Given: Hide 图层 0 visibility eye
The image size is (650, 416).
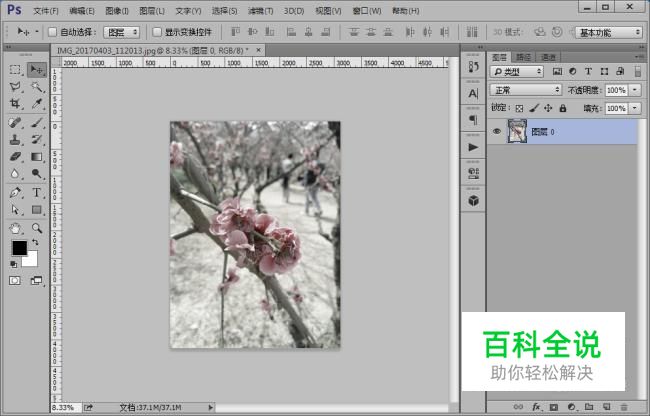Looking at the screenshot, I should [x=497, y=132].
